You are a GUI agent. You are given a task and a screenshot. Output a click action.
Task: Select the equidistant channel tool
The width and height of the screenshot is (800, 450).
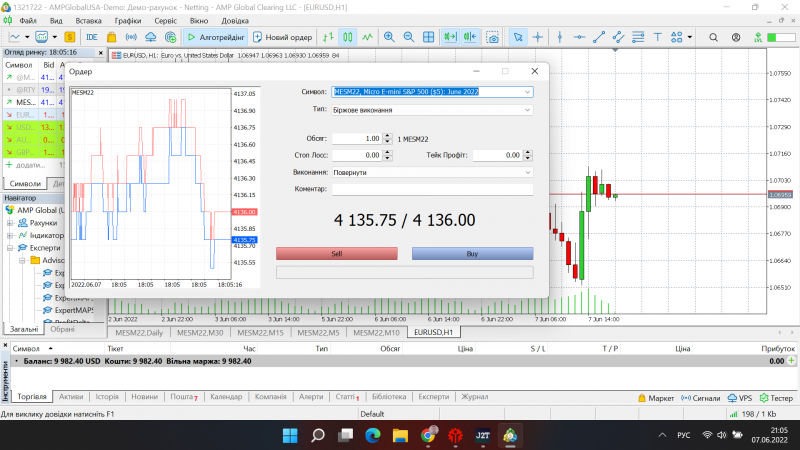point(618,37)
